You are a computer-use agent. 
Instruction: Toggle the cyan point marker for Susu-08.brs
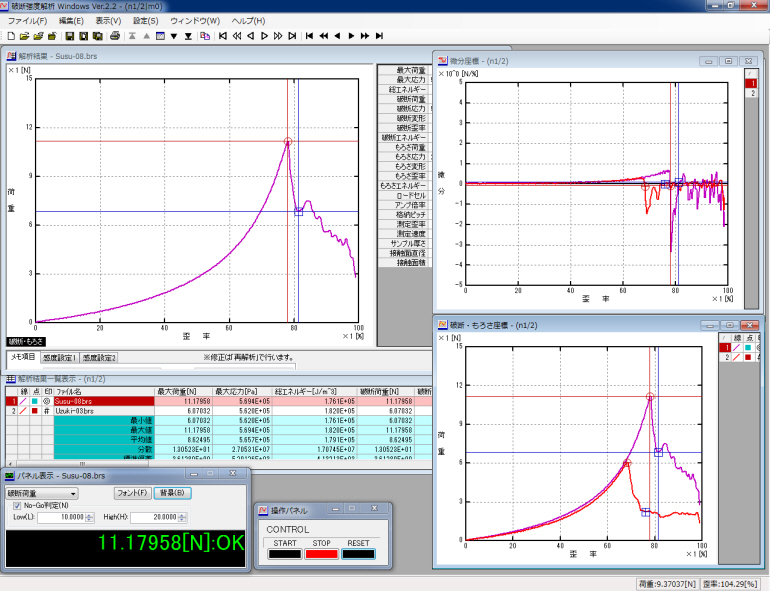[x=33, y=400]
